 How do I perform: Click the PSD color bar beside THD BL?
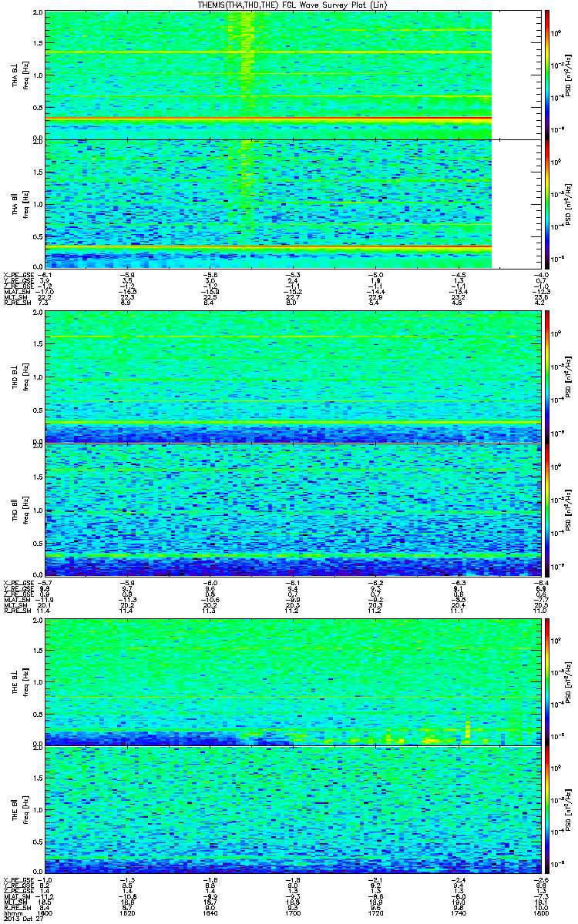(547, 377)
